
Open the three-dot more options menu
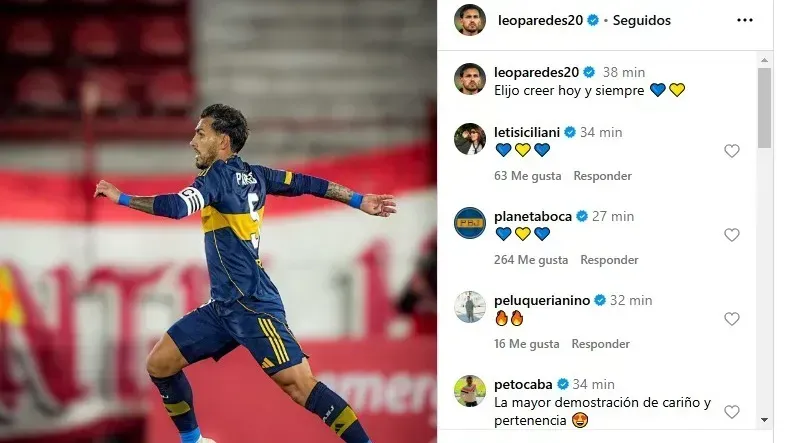[745, 20]
